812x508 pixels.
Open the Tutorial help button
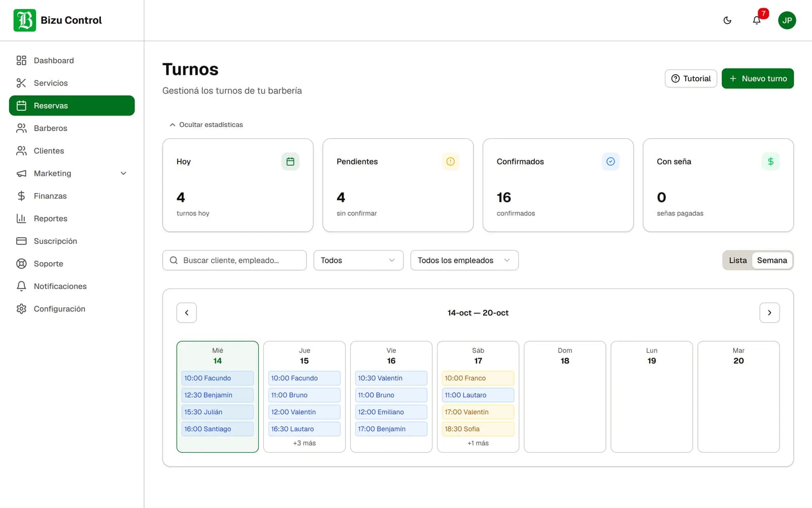[x=691, y=79]
